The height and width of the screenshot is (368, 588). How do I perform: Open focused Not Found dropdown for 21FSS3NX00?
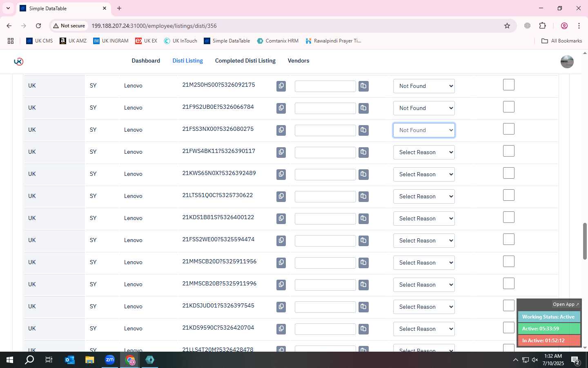(424, 130)
